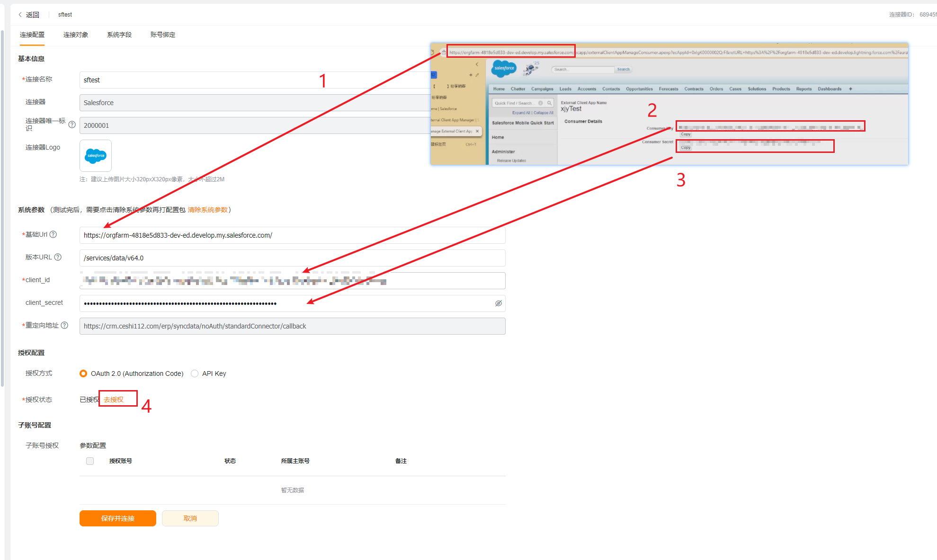Toggle client_secret visibility eye icon
Viewport: 937px width, 560px height.
(499, 303)
